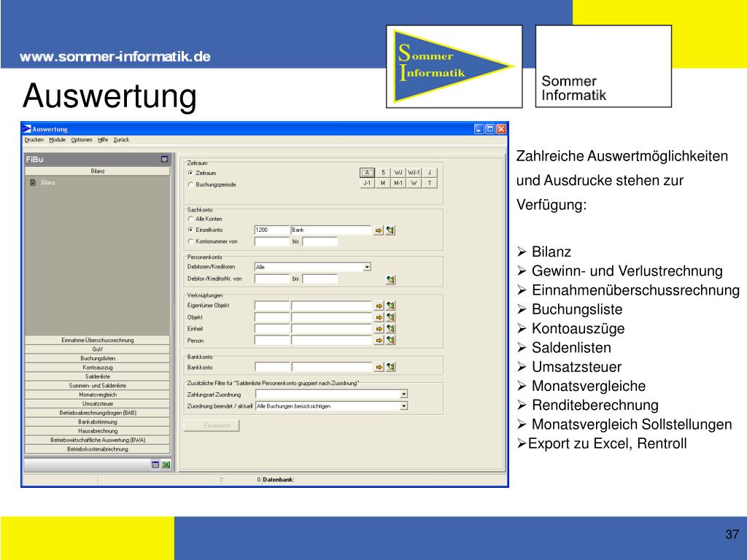Open the Debitoren/Kreditoren dropdown
Screen dimensions: 747x560
(367, 267)
